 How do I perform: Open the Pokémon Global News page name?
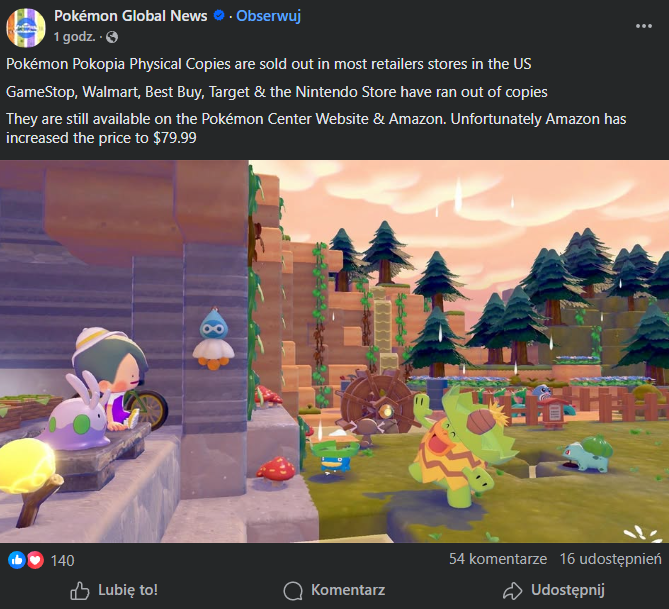coord(131,16)
